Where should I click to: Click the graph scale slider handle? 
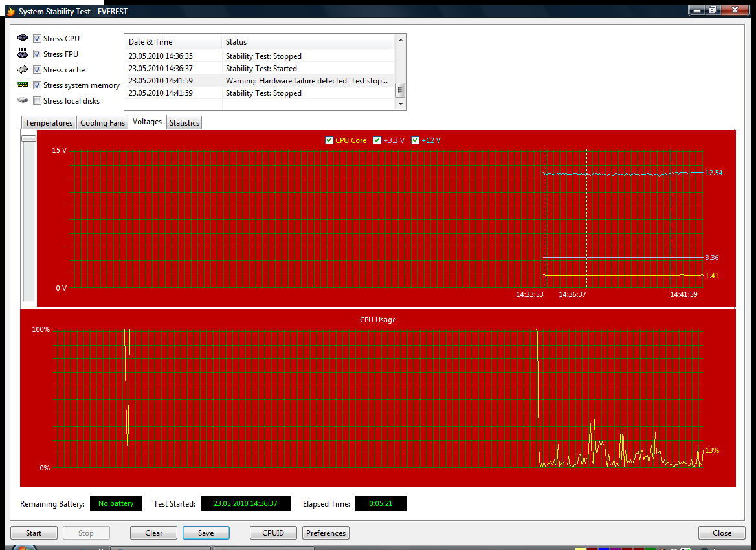coord(29,138)
